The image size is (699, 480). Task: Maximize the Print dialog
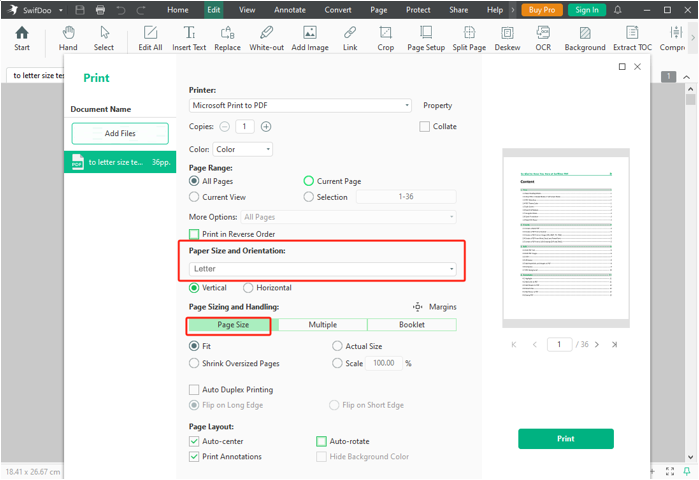[622, 66]
